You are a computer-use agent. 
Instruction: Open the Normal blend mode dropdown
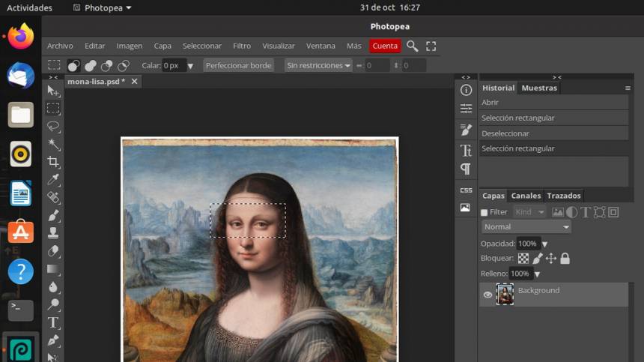coord(526,227)
